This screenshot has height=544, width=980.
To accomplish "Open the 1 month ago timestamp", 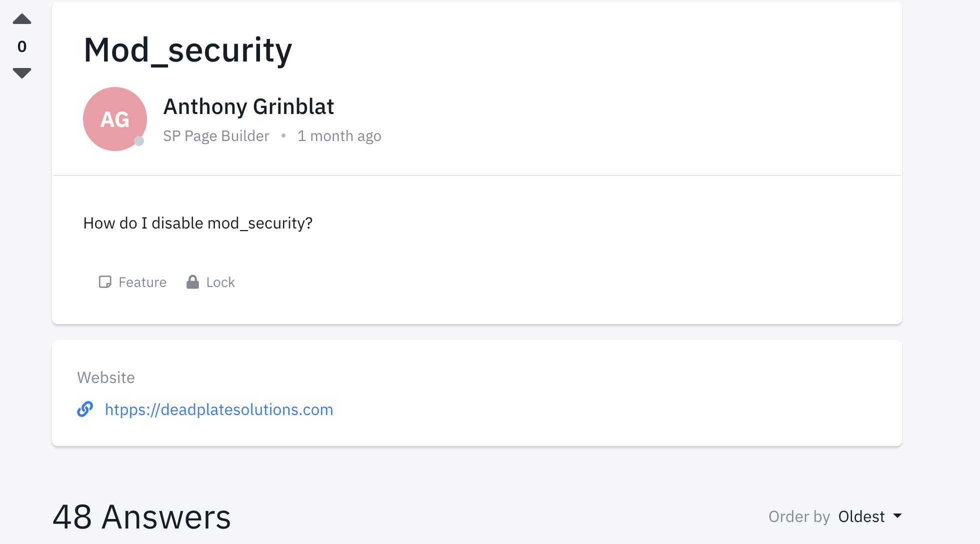I will [x=339, y=135].
